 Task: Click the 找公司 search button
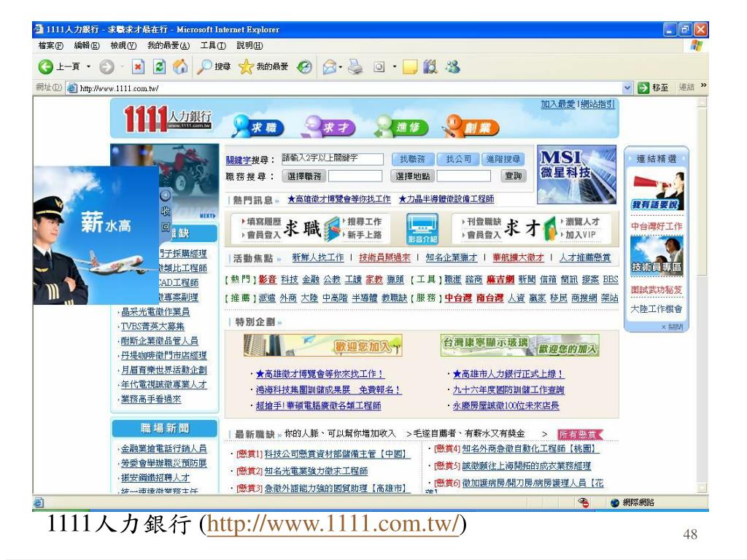458,159
